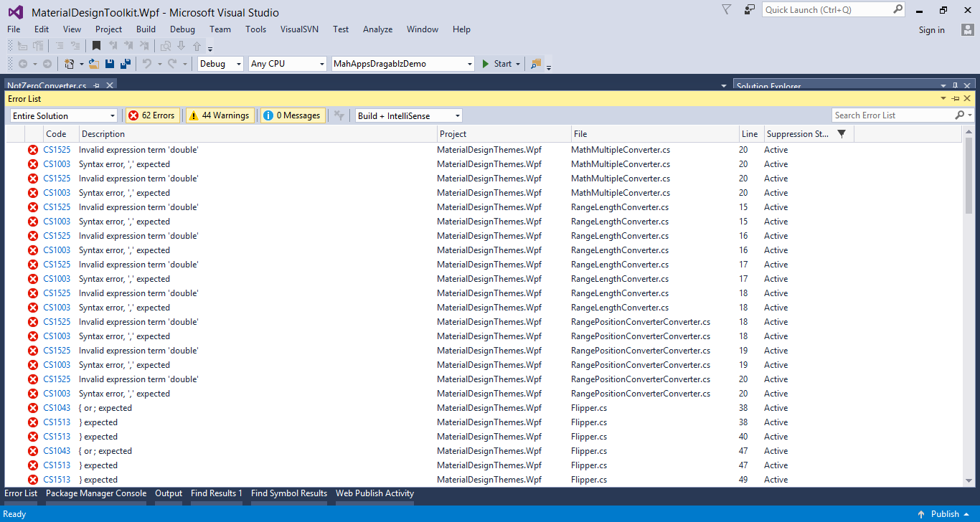This screenshot has height=522, width=980.
Task: Click the Send Feedback icon
Action: [x=750, y=9]
